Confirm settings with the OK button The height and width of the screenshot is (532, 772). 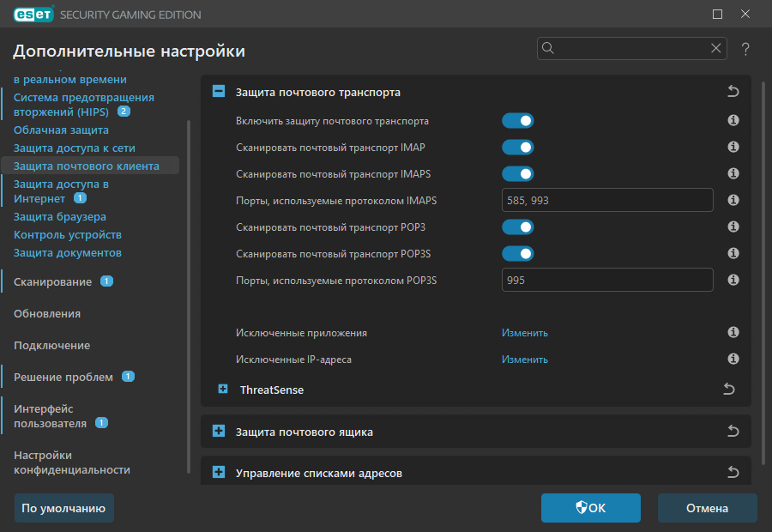click(591, 508)
